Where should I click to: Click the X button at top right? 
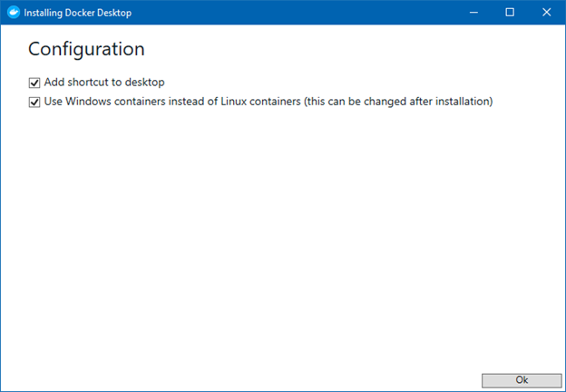[547, 13]
